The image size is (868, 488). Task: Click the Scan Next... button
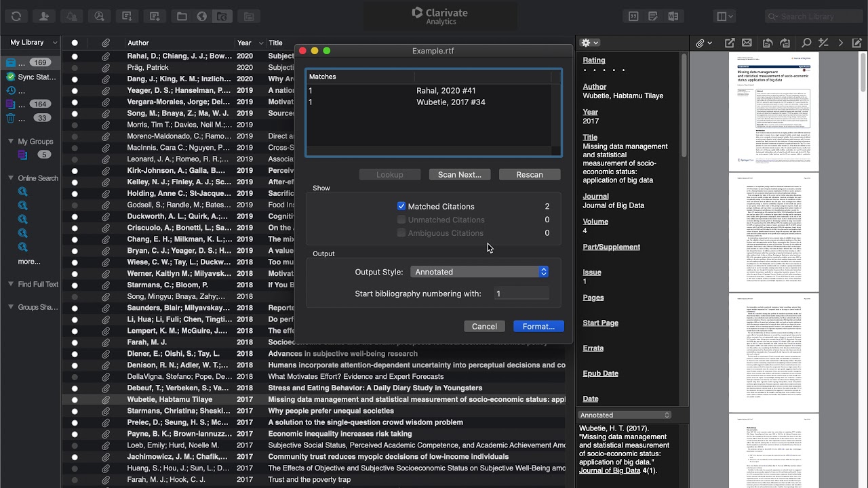pyautogui.click(x=460, y=174)
